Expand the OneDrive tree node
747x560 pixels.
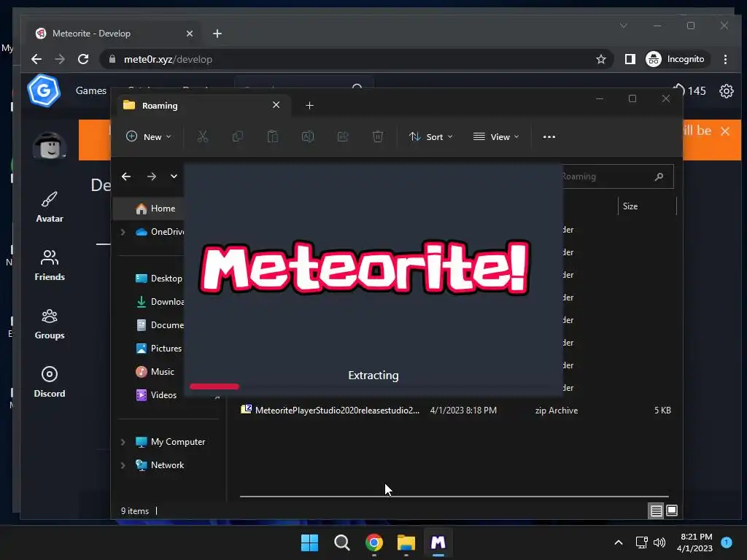pyautogui.click(x=123, y=232)
